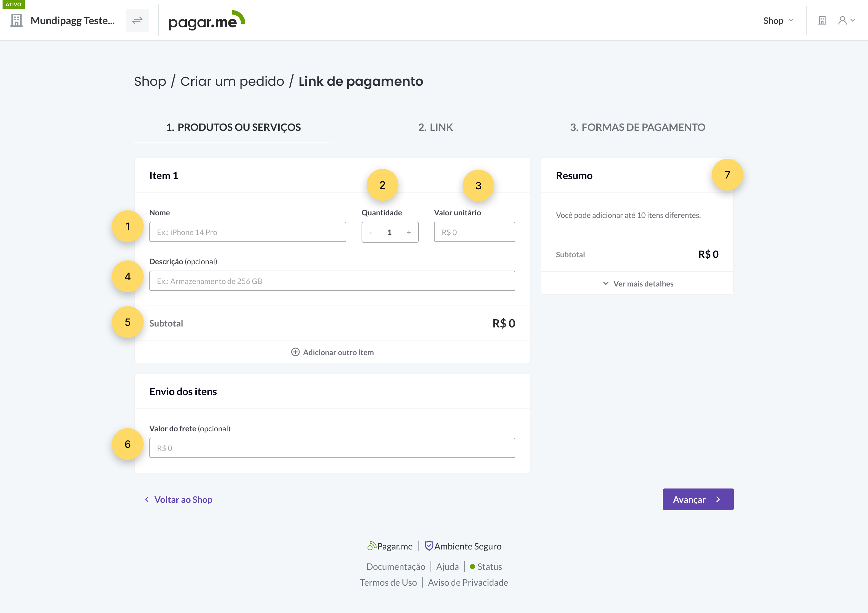Click the company building icon beside Mundipagg Teste
868x613 pixels.
16,20
